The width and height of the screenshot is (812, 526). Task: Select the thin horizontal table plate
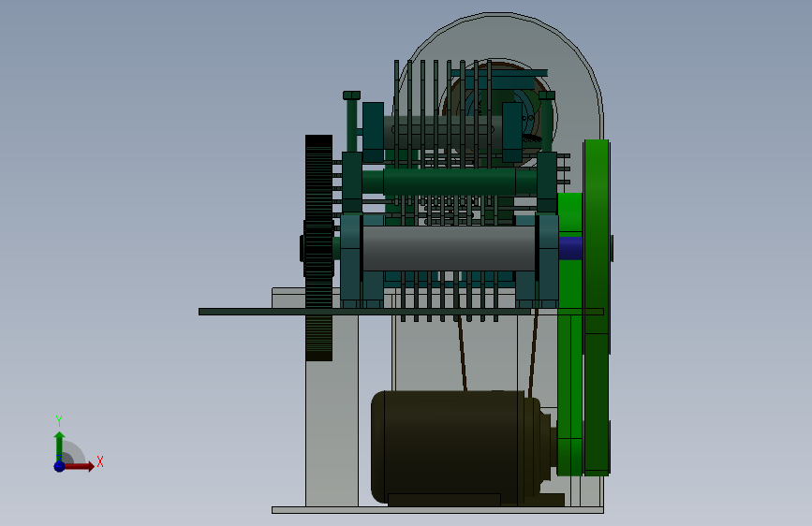pos(402,312)
